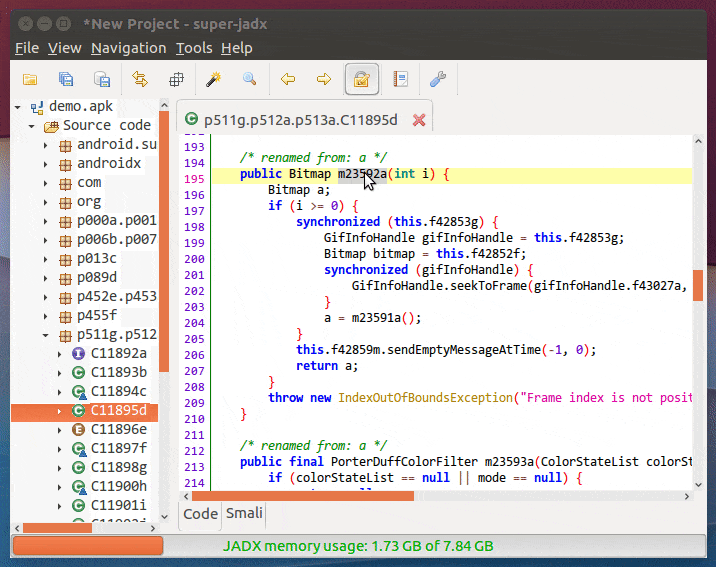Open the Tools menu
This screenshot has height=567, width=716.
194,48
